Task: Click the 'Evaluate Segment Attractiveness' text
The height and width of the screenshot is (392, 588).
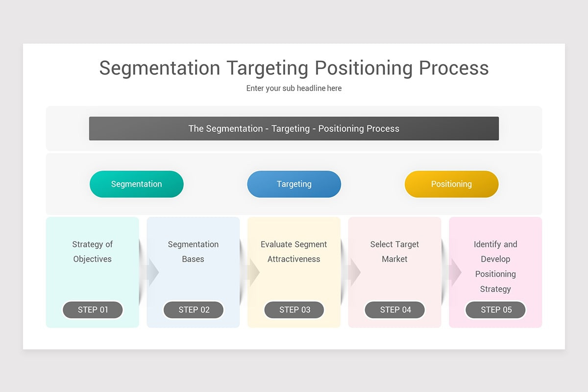Action: pyautogui.click(x=294, y=252)
